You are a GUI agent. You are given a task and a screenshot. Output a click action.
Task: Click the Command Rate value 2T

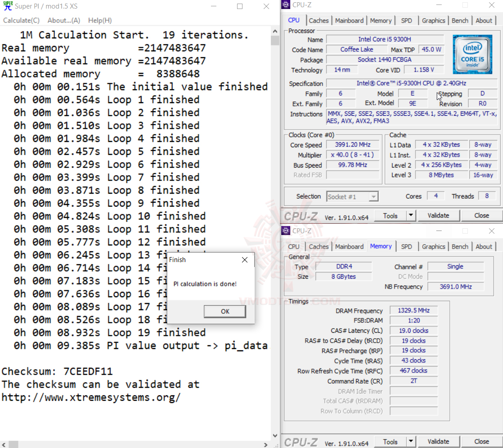pos(413,381)
